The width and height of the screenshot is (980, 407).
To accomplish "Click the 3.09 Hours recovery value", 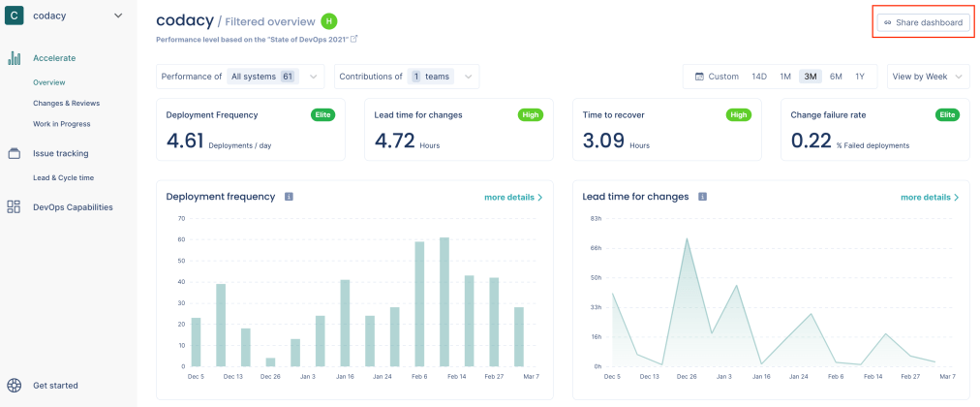I will tap(603, 141).
